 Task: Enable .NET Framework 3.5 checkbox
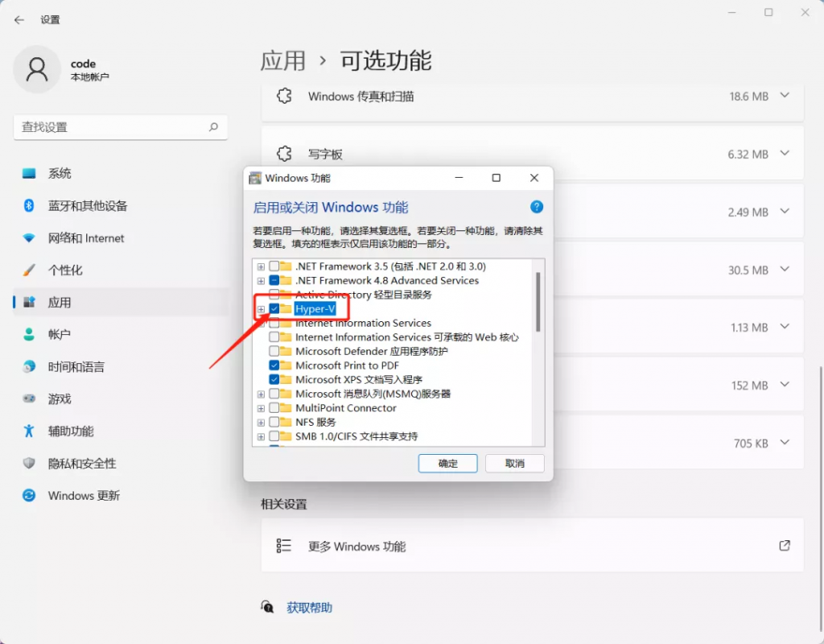[x=274, y=266]
